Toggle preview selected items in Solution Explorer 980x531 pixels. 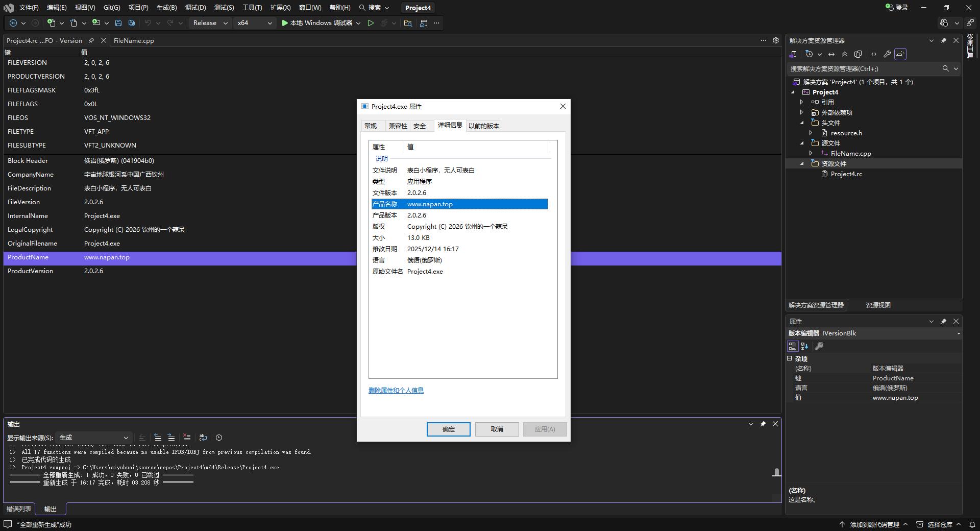point(900,54)
